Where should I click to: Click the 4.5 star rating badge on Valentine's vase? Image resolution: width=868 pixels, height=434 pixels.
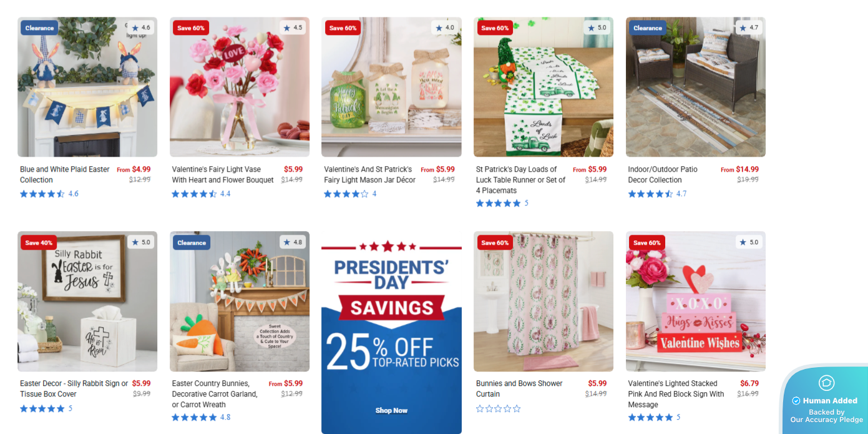click(292, 27)
